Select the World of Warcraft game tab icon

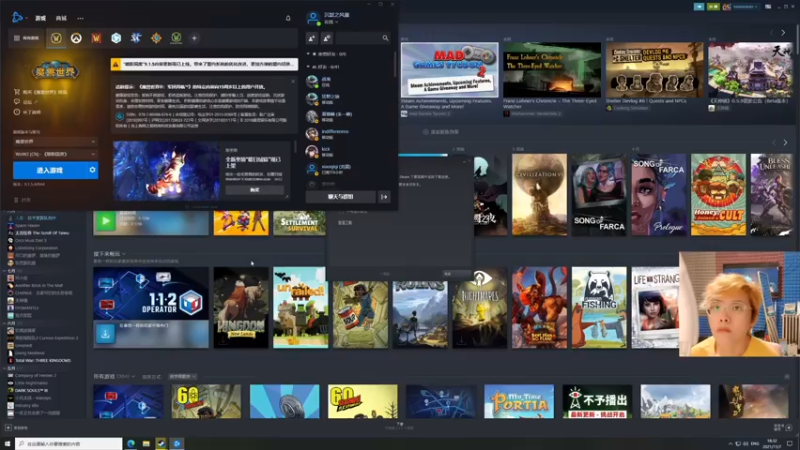click(56, 38)
